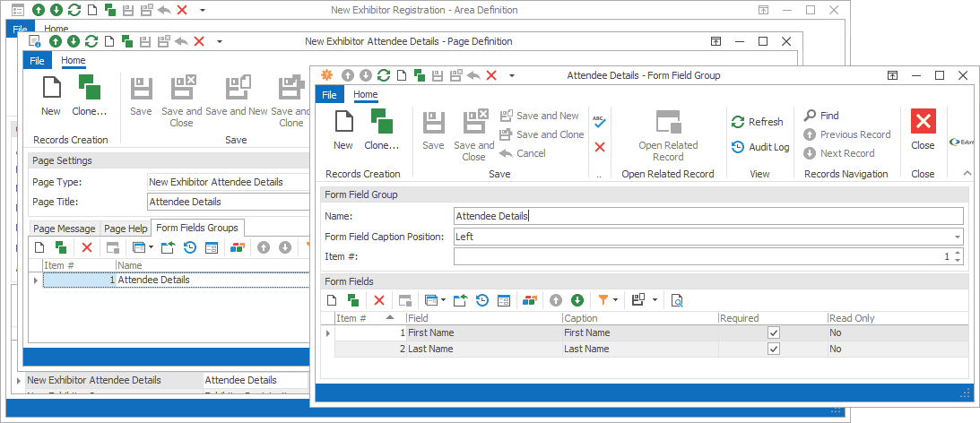Go to Next Record
This screenshot has height=423, width=980.
tap(838, 153)
